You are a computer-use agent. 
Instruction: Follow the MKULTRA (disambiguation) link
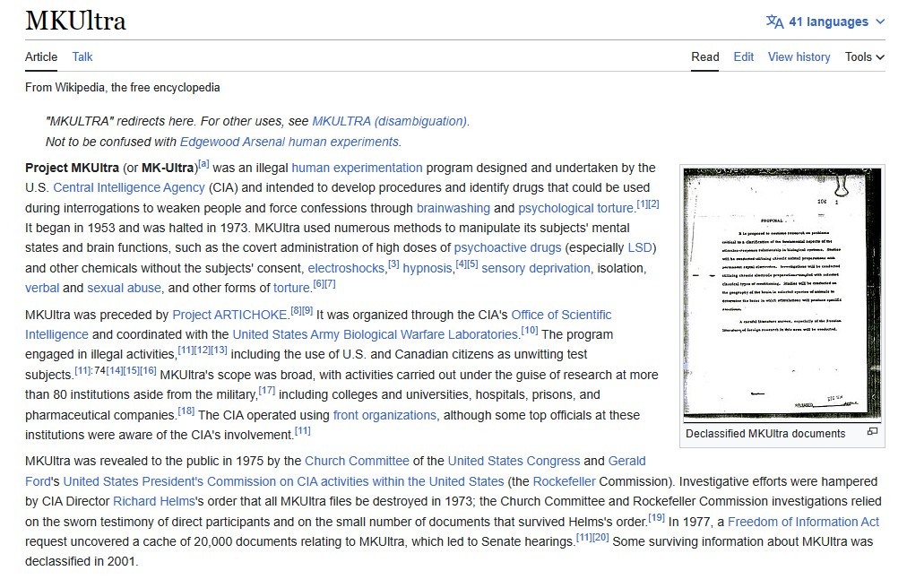(x=389, y=122)
